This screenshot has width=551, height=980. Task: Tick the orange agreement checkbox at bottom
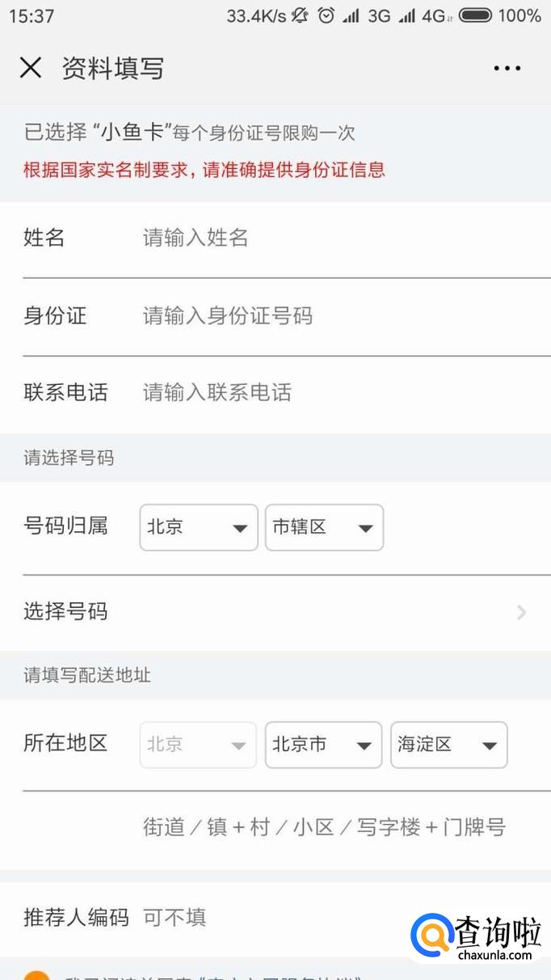click(36, 974)
